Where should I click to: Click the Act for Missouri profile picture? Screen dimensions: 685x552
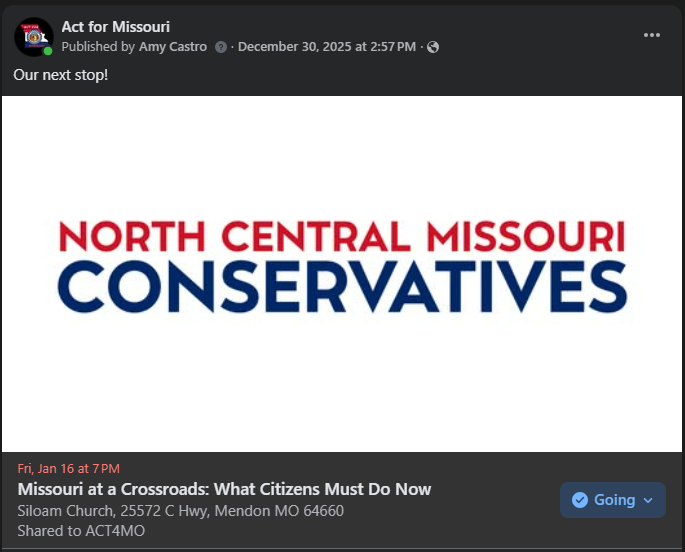point(33,37)
